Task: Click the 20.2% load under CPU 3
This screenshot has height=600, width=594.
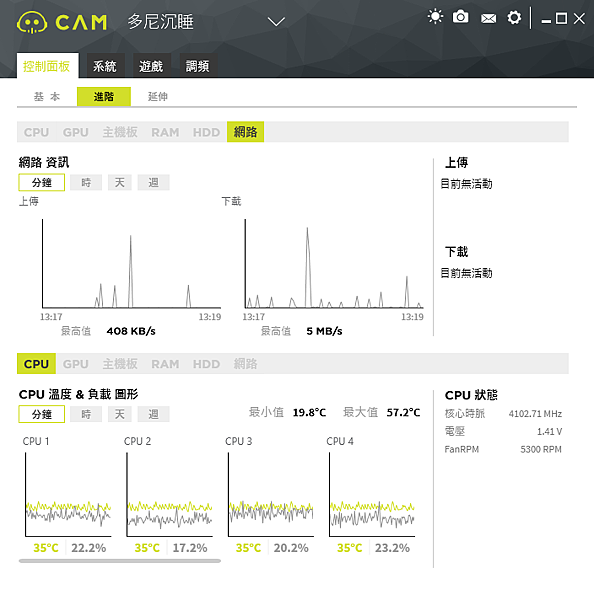Action: click(291, 548)
